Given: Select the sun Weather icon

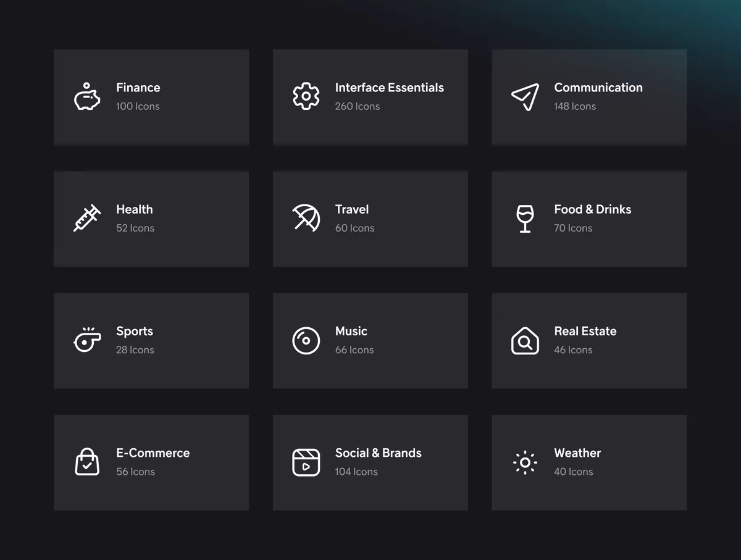Looking at the screenshot, I should pos(525,462).
